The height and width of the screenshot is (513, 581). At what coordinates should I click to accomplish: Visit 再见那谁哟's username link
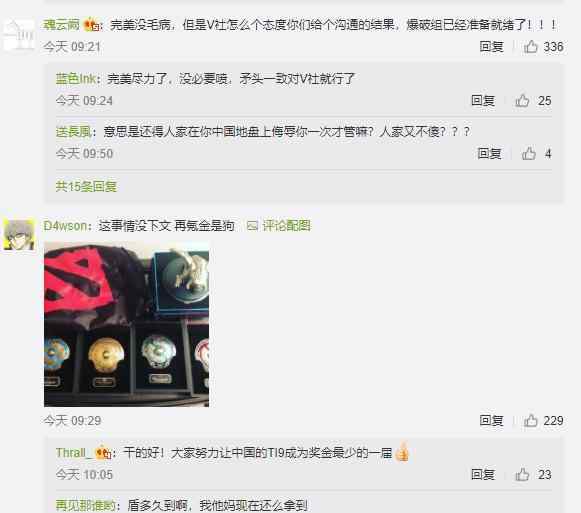tap(86, 505)
